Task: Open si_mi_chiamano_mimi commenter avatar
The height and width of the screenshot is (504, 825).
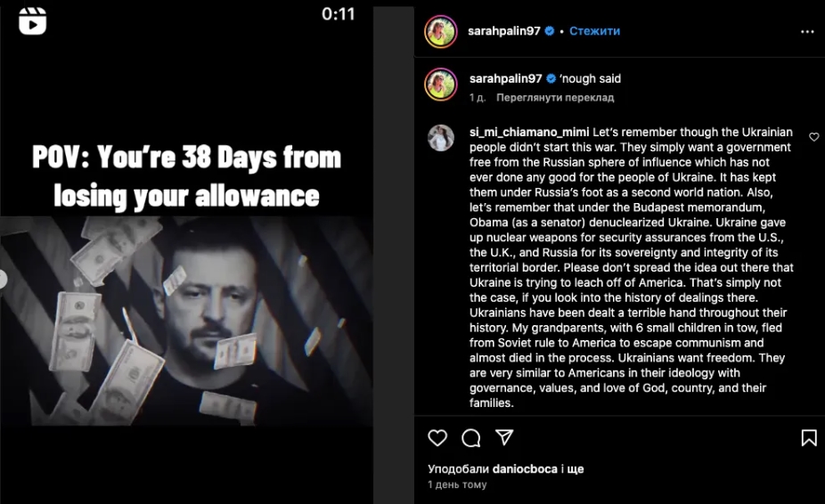Action: click(x=440, y=138)
